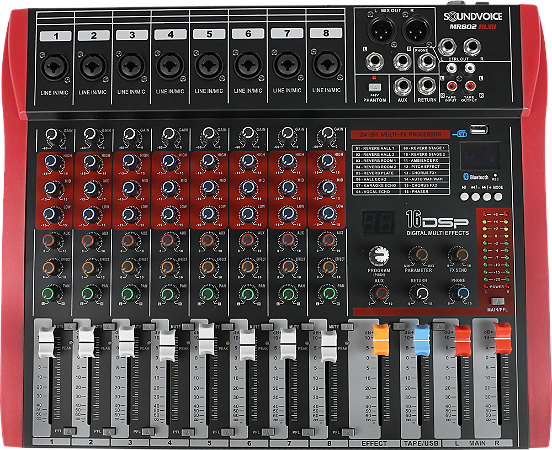Toggle the +48V PHANTOM power switch
Image resolution: width=552 pixels, height=450 pixels.
[374, 87]
